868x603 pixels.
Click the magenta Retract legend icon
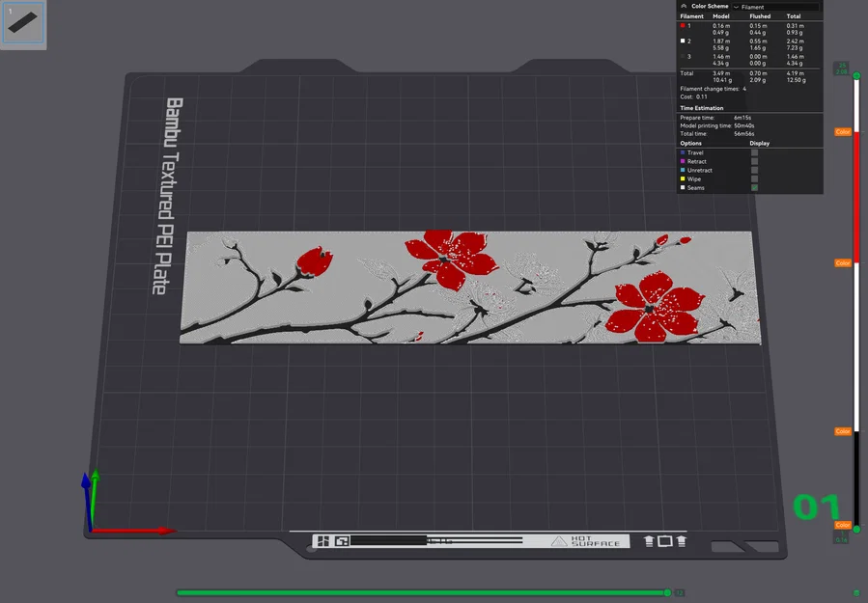pyautogui.click(x=682, y=161)
